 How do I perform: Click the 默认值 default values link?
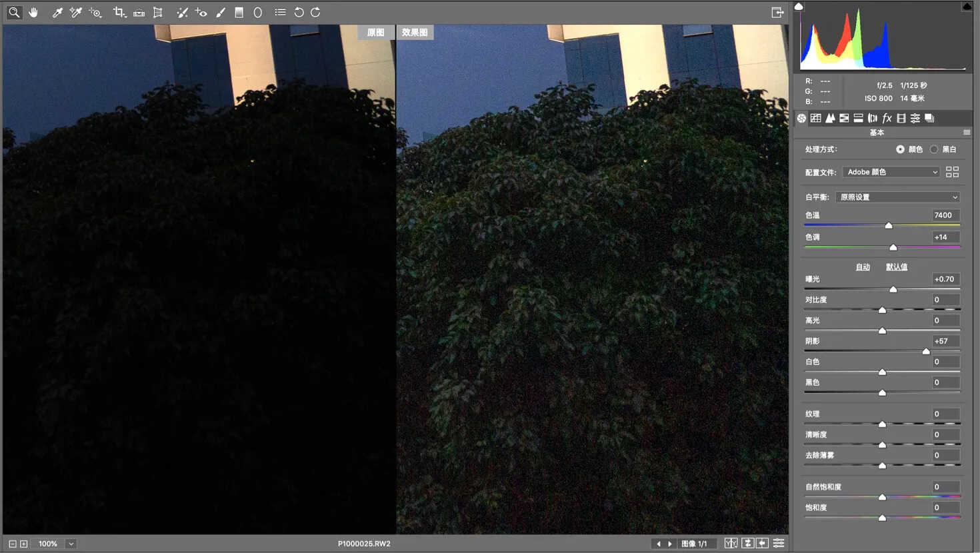[897, 267]
